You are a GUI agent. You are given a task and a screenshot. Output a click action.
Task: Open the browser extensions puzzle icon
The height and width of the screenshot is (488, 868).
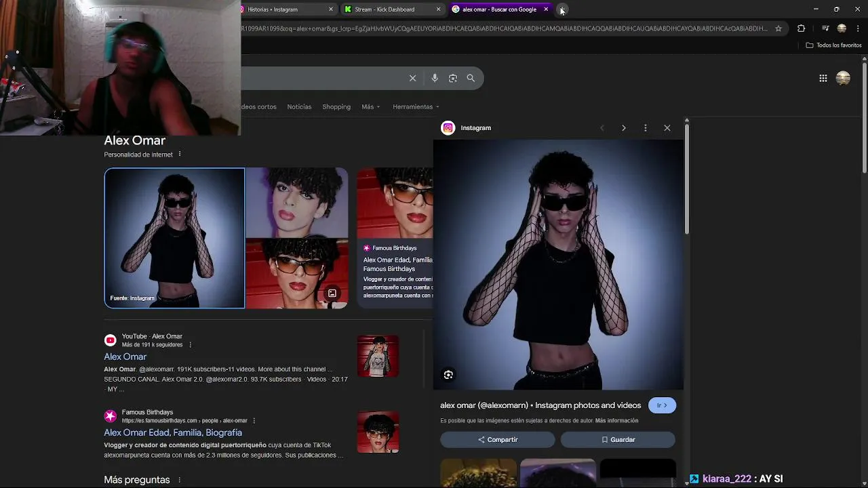coord(802,28)
